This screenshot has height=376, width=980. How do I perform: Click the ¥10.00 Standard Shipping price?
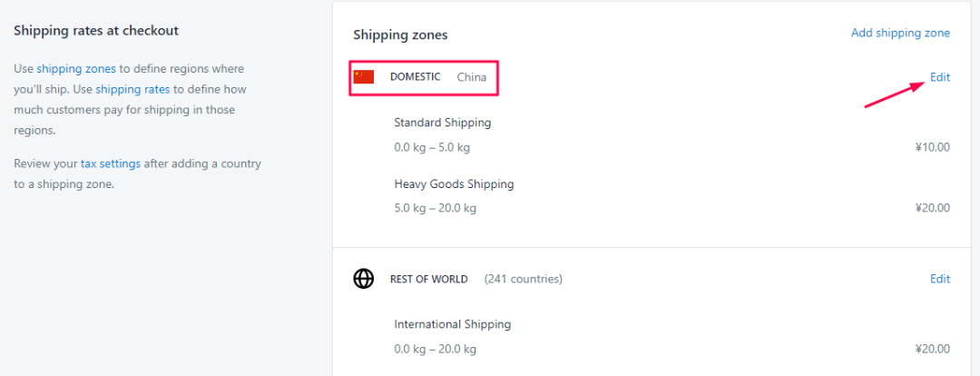(932, 148)
